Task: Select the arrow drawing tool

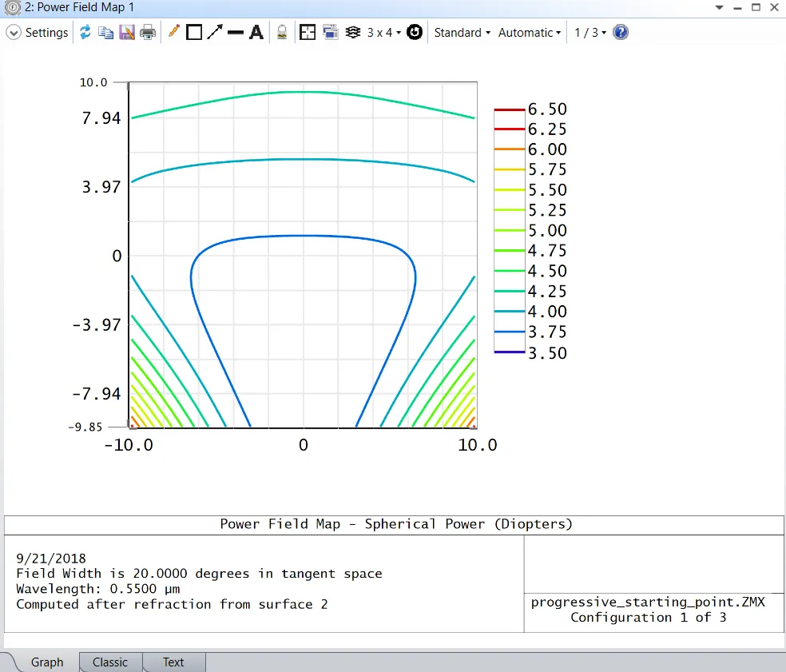Action: click(x=214, y=33)
